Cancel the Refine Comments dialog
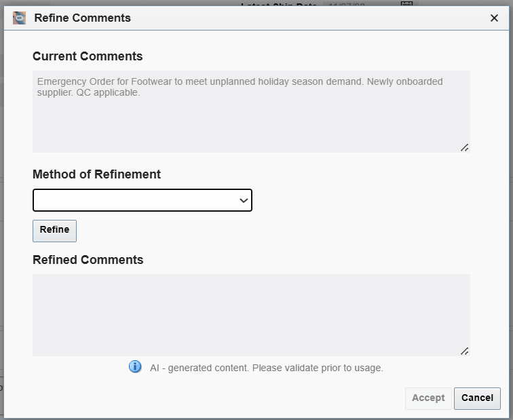 click(477, 398)
